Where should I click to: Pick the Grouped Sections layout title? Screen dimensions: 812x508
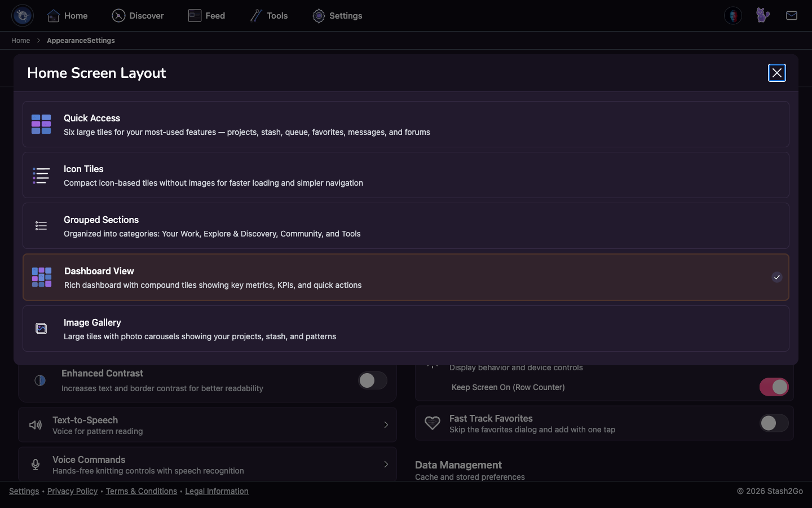click(x=101, y=220)
